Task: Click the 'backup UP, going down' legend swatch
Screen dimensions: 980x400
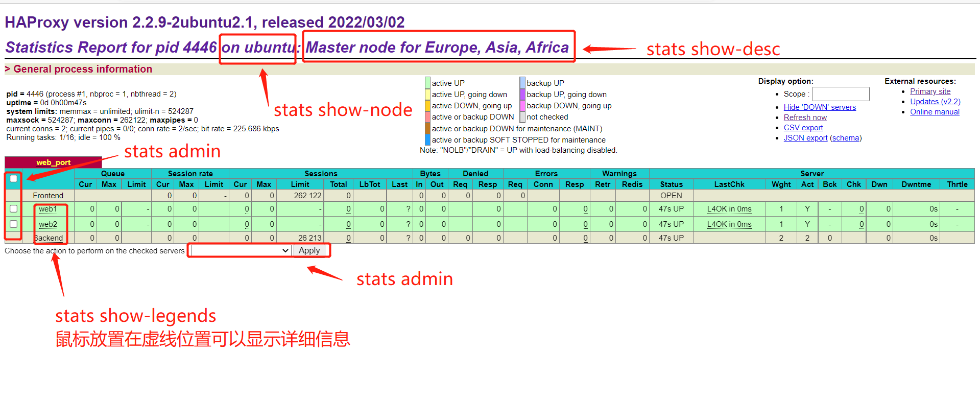Action: coord(522,94)
